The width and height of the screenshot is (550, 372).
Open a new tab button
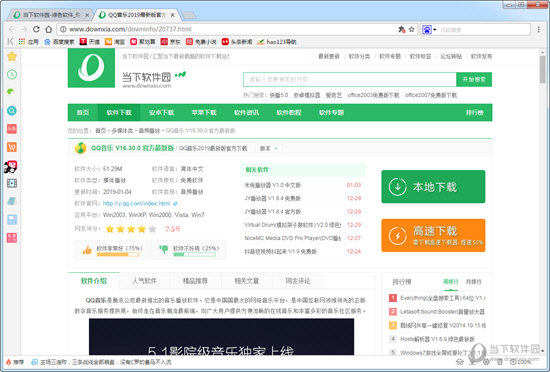coord(189,15)
